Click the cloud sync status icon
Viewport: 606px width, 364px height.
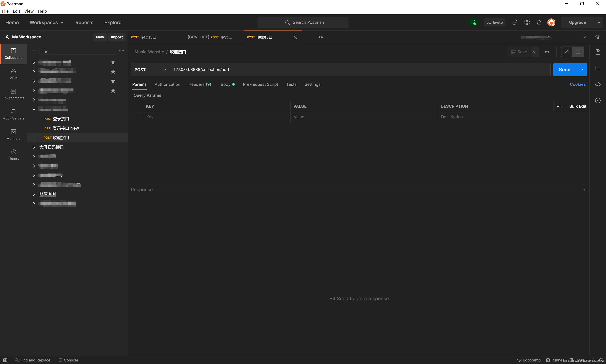(473, 23)
